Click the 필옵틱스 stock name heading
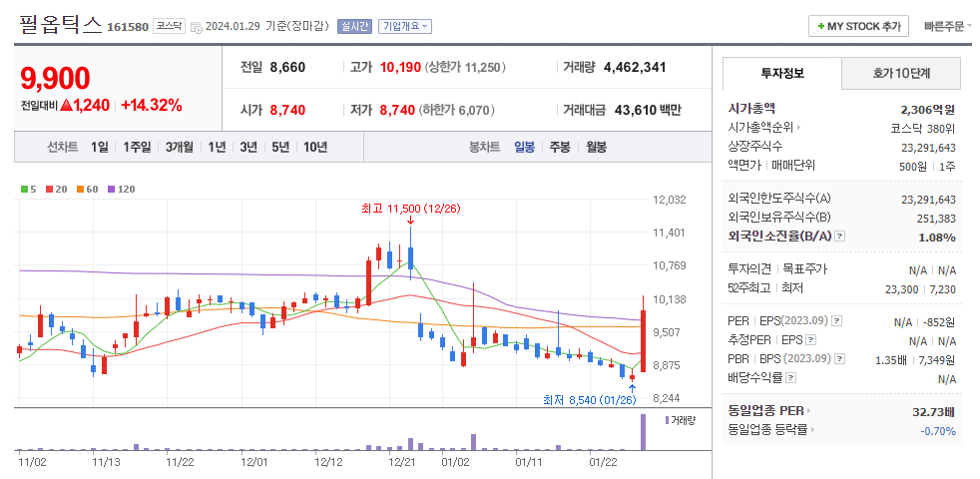980x479 pixels. (x=61, y=25)
